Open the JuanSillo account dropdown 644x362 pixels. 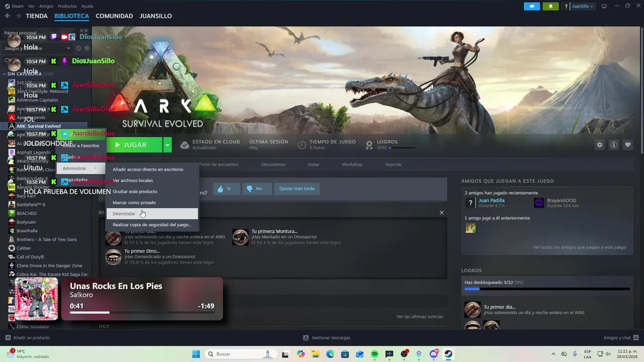click(x=583, y=6)
